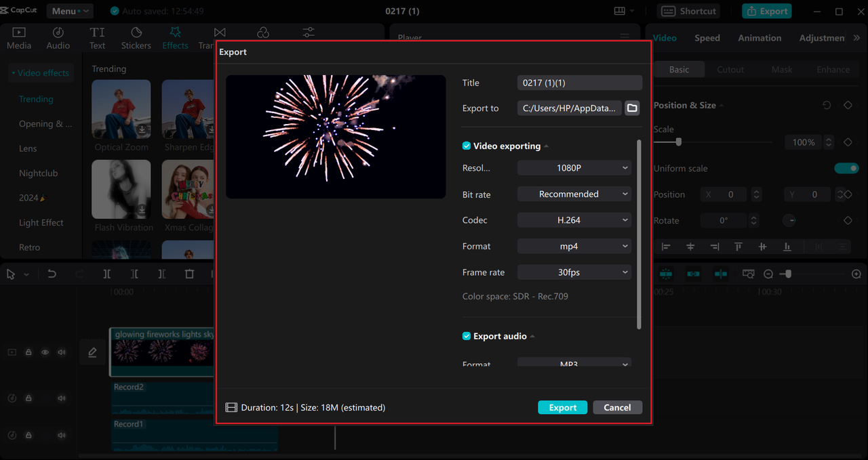Zoom in the timeline
The height and width of the screenshot is (460, 868).
pos(856,274)
